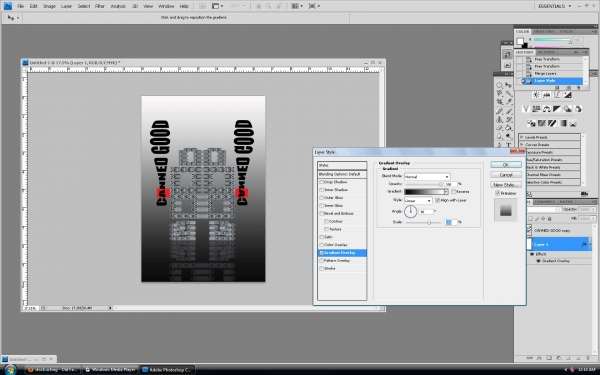
Task: Add a Vibrance adjustment layer
Action: [x=526, y=109]
